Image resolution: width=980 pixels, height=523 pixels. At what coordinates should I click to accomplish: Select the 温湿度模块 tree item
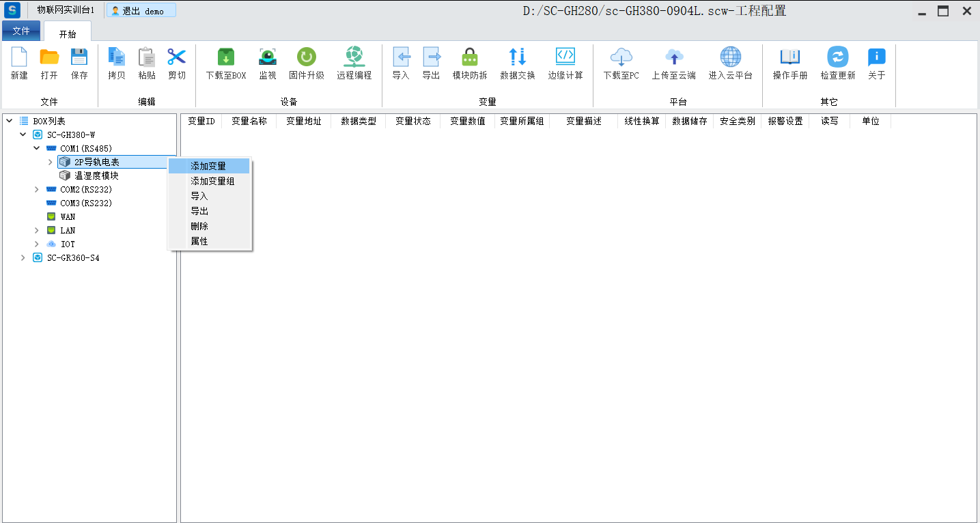click(x=96, y=175)
